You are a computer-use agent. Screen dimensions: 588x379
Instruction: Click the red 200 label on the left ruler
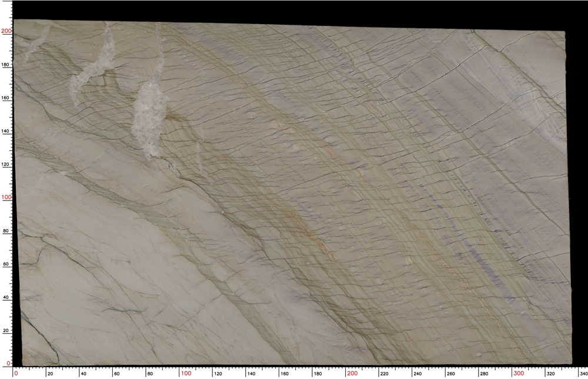6,31
